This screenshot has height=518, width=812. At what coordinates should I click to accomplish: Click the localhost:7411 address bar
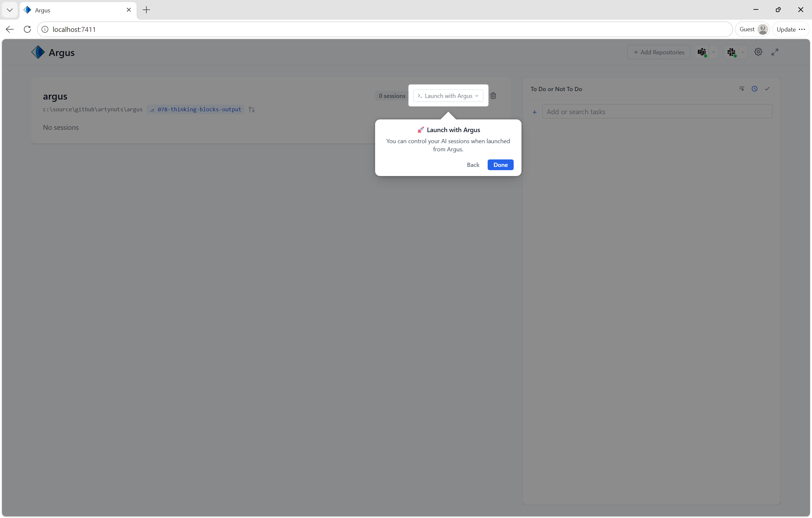385,29
